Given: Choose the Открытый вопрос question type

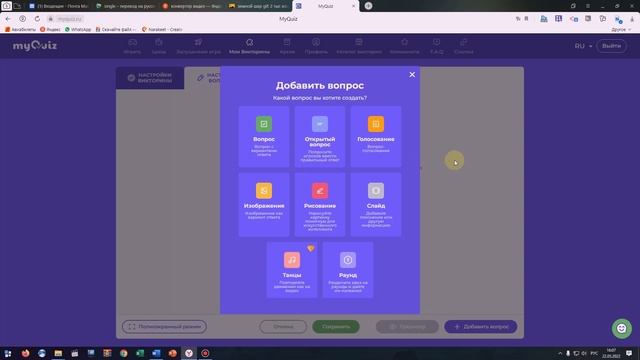Looking at the screenshot, I should click(x=320, y=137).
